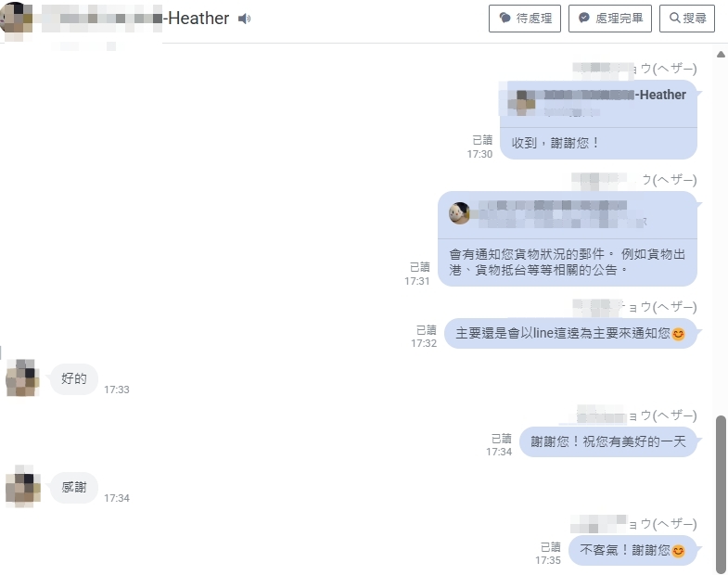728x575 pixels.
Task: Click customer avatar next to 感謝 message
Action: point(22,486)
